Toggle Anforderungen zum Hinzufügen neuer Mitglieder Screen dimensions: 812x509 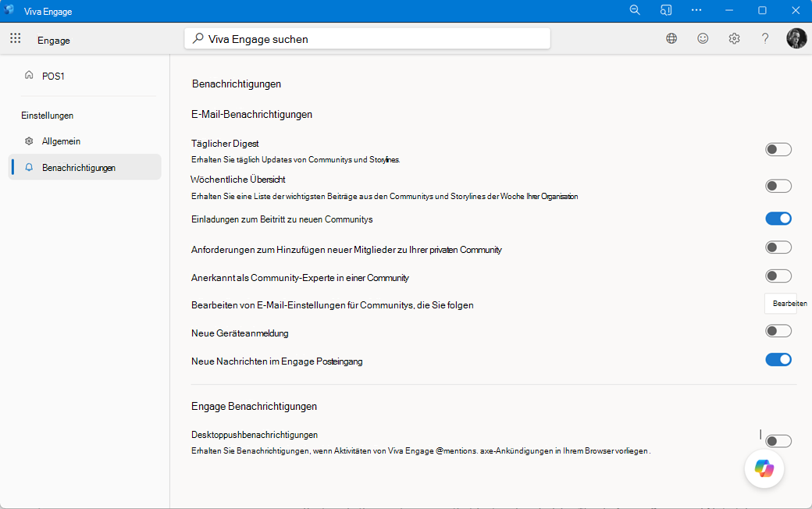pyautogui.click(x=778, y=247)
